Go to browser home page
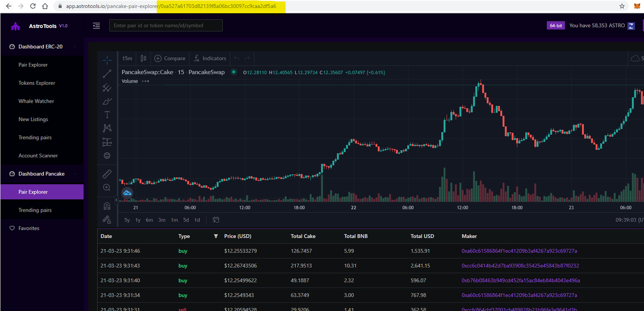The width and height of the screenshot is (644, 311). click(46, 6)
